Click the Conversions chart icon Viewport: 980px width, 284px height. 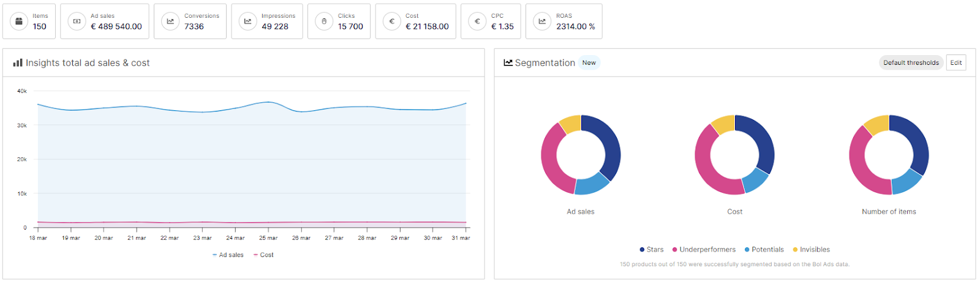tap(170, 21)
